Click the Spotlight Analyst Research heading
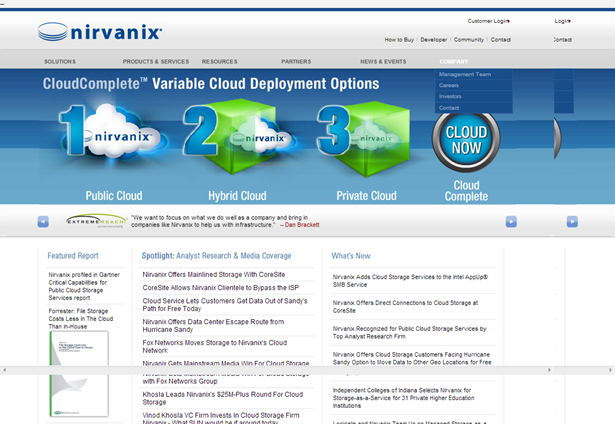Screen dimensions: 615x424 pyautogui.click(x=216, y=256)
